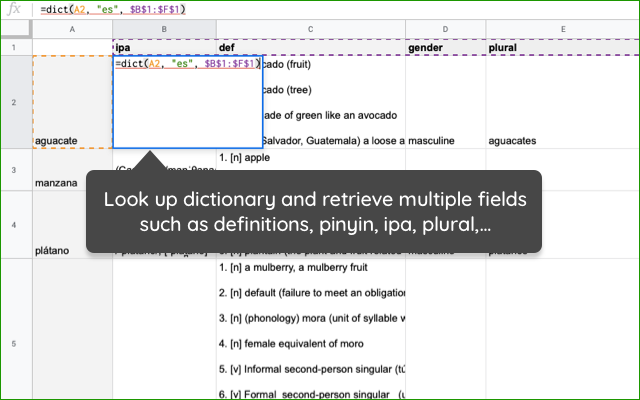This screenshot has width=640, height=400.
Task: Click 'ade of green like an avocado' text
Action: (330, 116)
